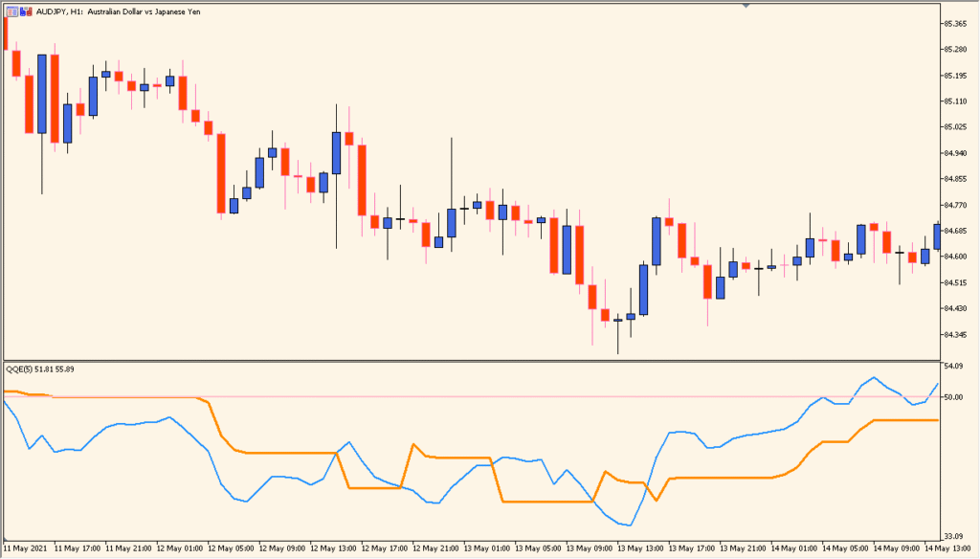Click the 14 May 01:00 time label

pyautogui.click(x=794, y=548)
